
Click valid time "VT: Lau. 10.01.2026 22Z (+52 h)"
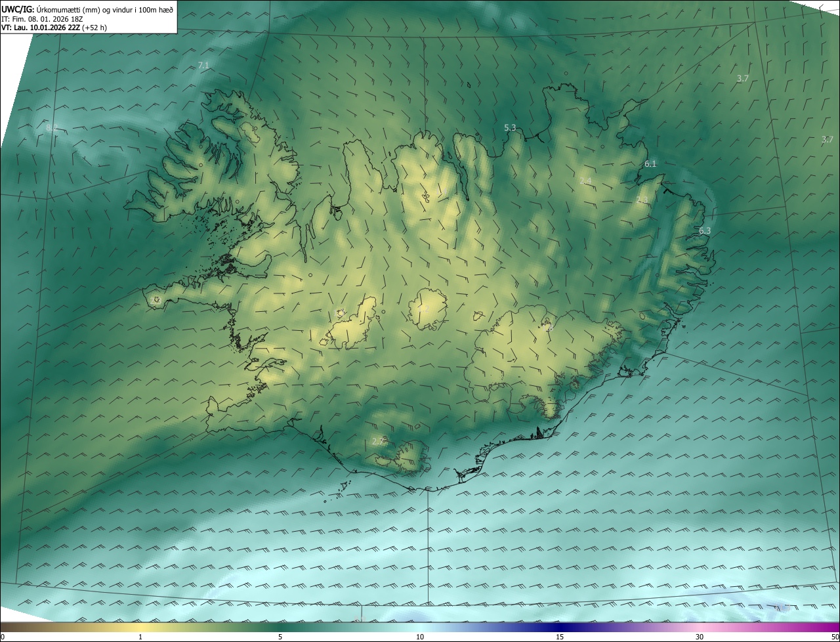pos(54,27)
